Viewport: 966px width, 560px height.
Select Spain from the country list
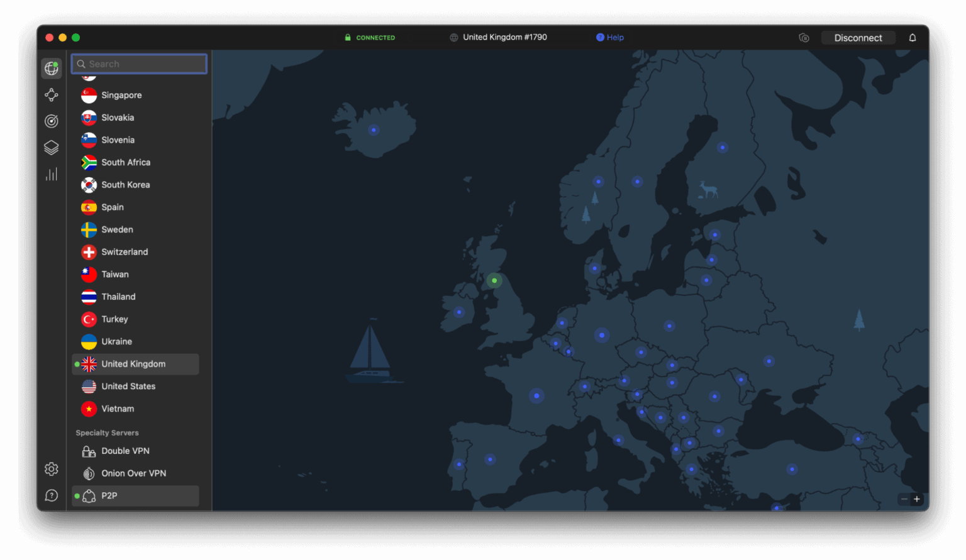click(135, 207)
